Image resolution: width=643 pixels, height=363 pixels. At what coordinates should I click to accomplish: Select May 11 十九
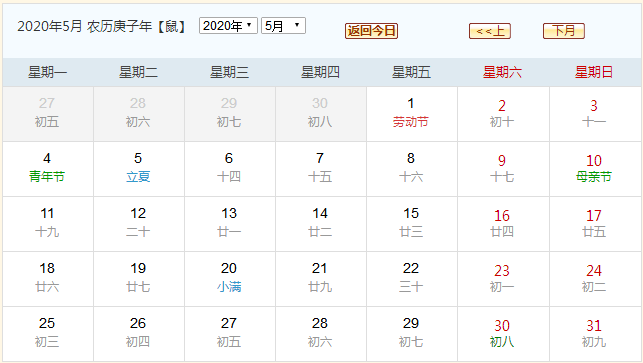48,224
